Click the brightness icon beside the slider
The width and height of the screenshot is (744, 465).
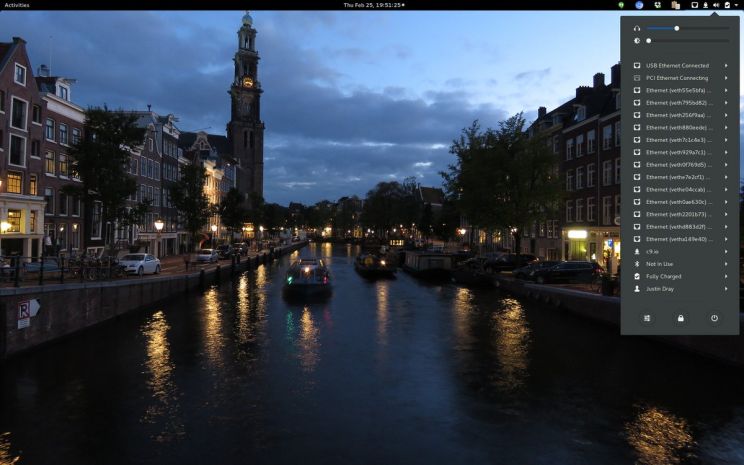(637, 41)
